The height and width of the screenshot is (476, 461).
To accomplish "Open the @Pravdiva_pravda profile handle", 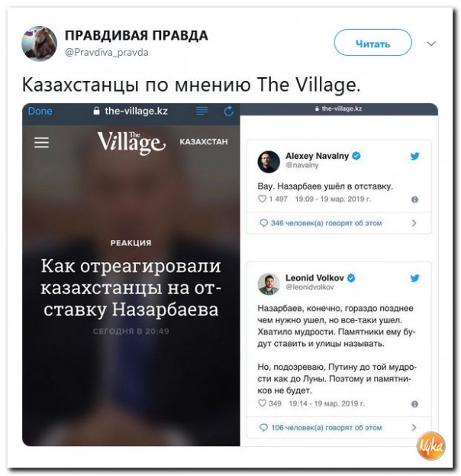I will click(x=106, y=53).
